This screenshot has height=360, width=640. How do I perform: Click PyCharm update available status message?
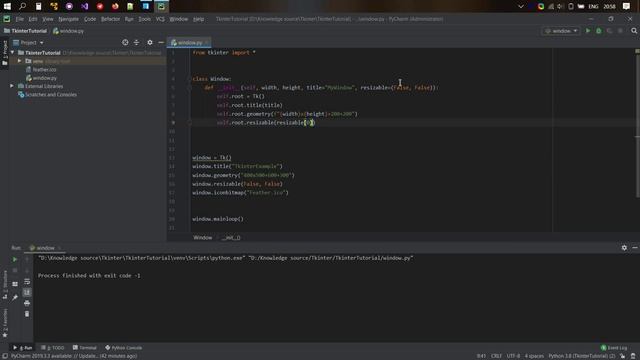coord(74,356)
